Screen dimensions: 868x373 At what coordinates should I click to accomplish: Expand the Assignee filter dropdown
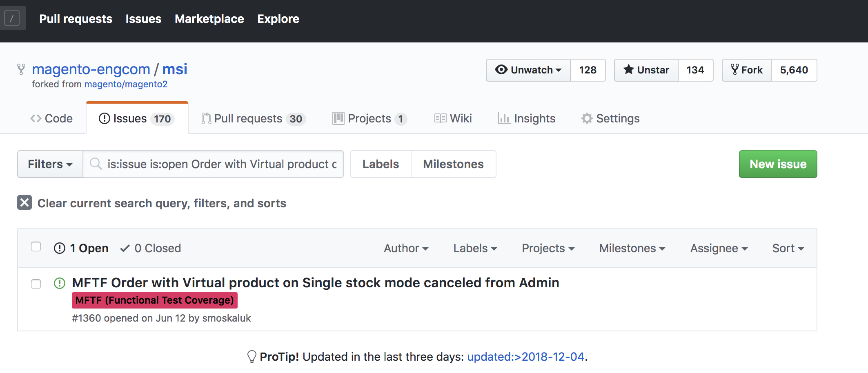coord(719,248)
